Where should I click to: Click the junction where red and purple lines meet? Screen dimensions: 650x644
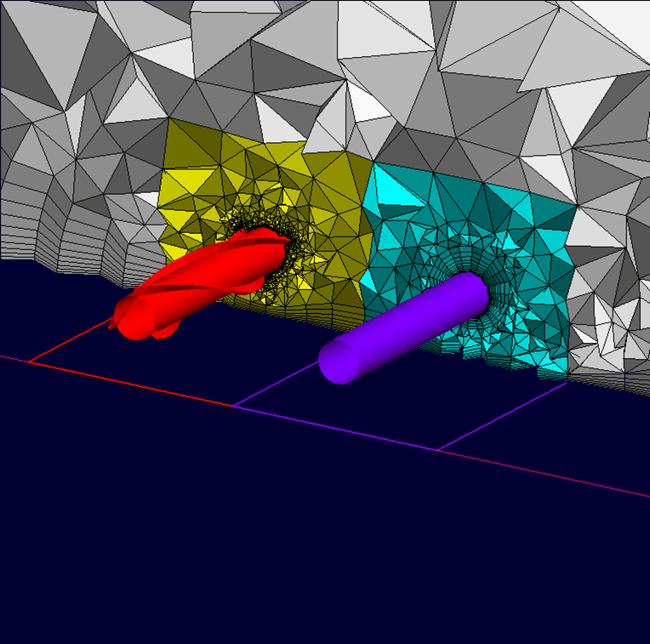(x=234, y=406)
